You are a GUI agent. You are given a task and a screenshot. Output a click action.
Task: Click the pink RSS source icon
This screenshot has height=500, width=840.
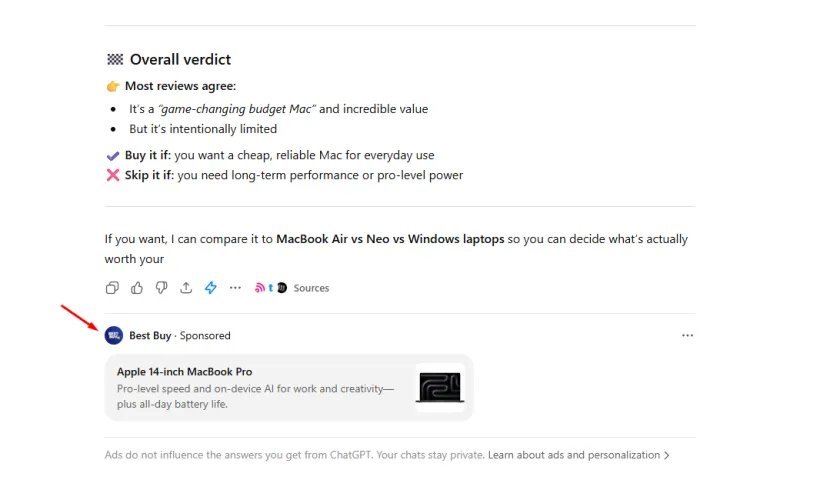coord(260,288)
